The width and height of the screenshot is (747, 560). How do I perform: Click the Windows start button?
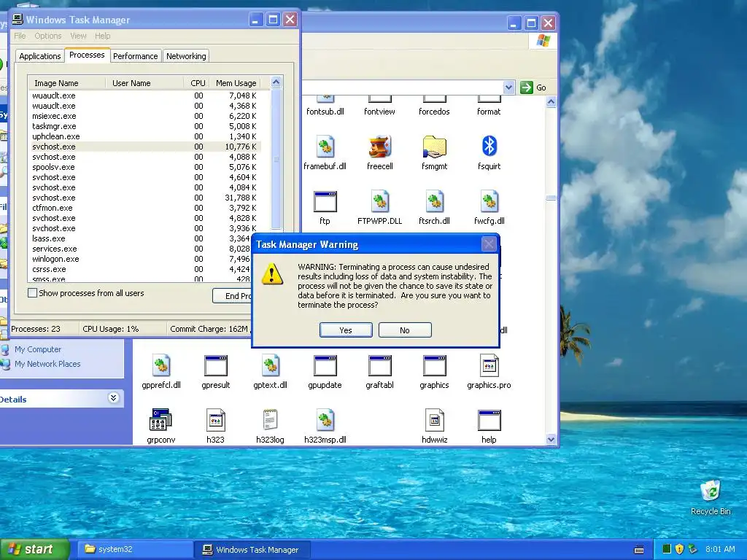click(34, 550)
